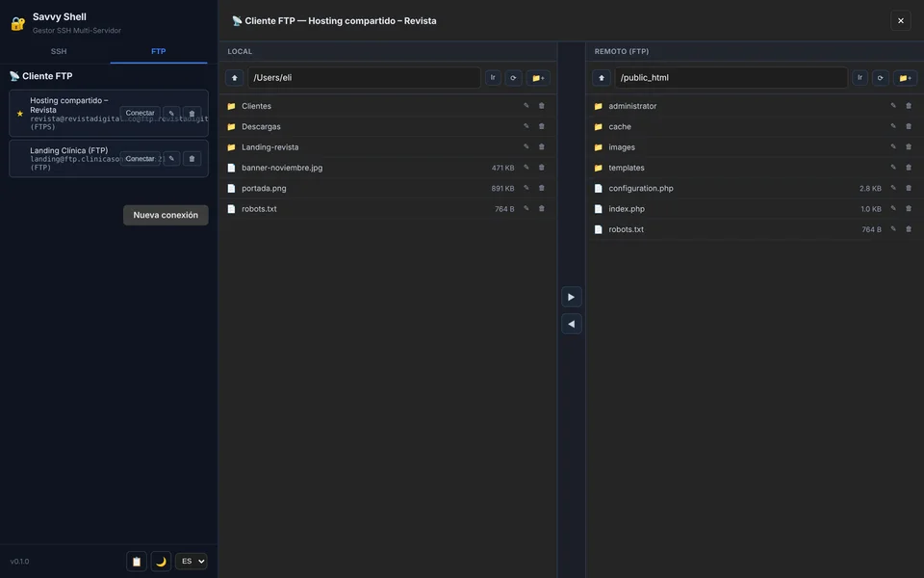Rename remote robots.txt
The width and height of the screenshot is (924, 578).
tap(893, 229)
